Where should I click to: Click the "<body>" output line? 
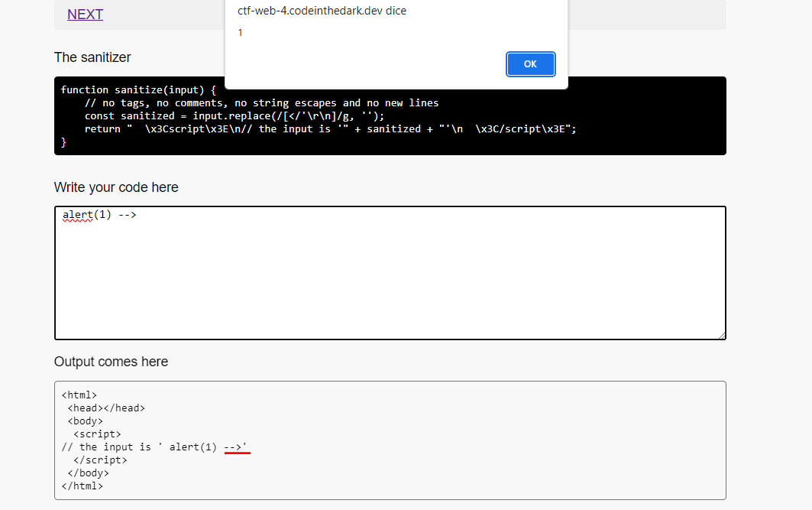(85, 421)
